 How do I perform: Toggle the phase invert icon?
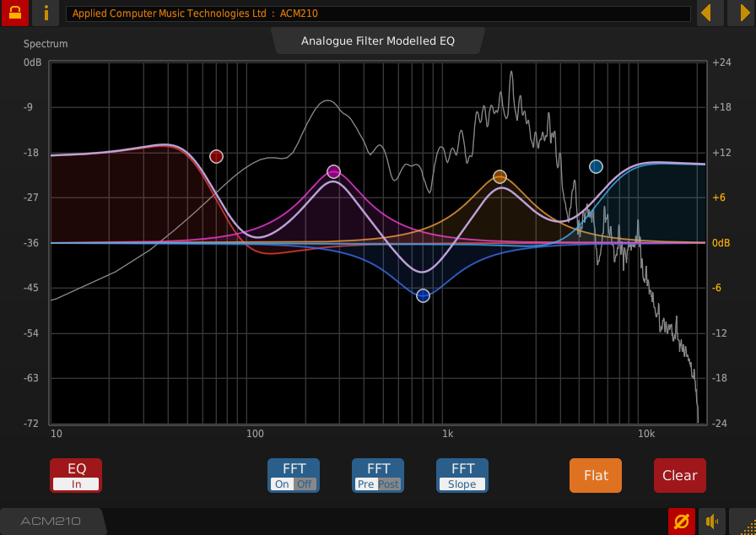[x=681, y=521]
